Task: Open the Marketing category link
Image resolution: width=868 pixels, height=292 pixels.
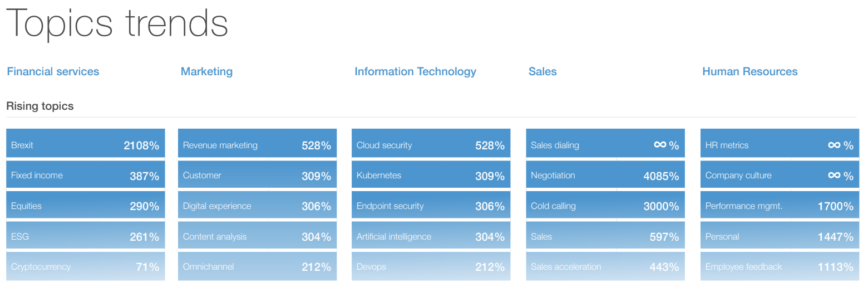Action: 206,72
